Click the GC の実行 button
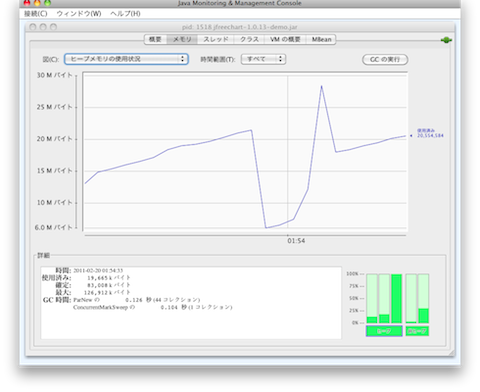This screenshot has height=392, width=480. point(385,59)
